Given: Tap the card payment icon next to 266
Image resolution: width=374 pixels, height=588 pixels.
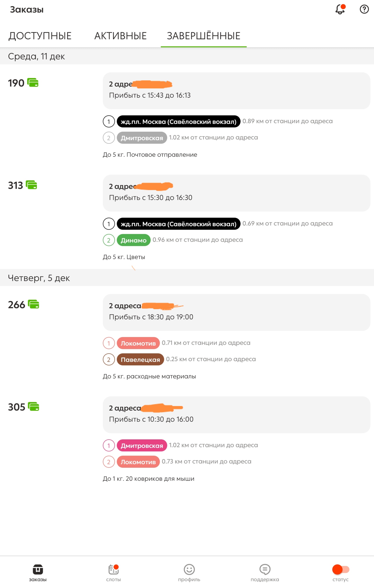Looking at the screenshot, I should [x=34, y=304].
